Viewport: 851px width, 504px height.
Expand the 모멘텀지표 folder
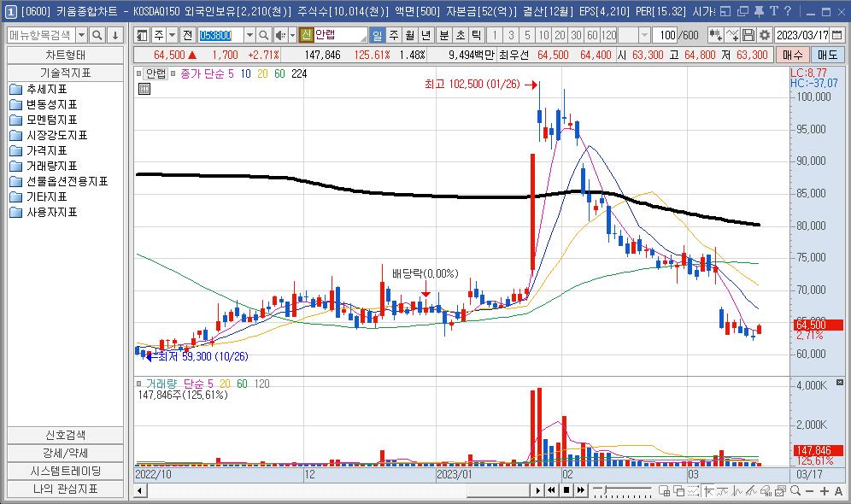click(44, 120)
